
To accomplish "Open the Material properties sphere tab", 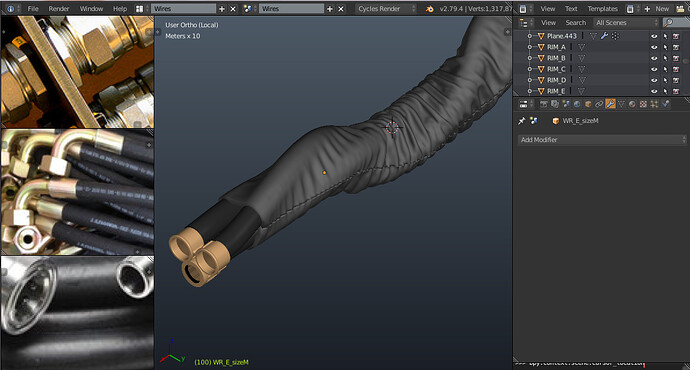I will point(632,104).
